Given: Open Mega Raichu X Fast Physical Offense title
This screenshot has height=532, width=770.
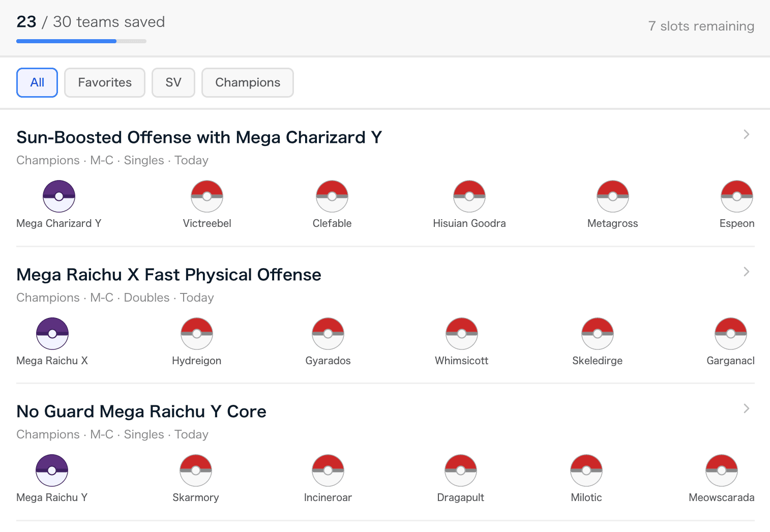Looking at the screenshot, I should click(169, 275).
